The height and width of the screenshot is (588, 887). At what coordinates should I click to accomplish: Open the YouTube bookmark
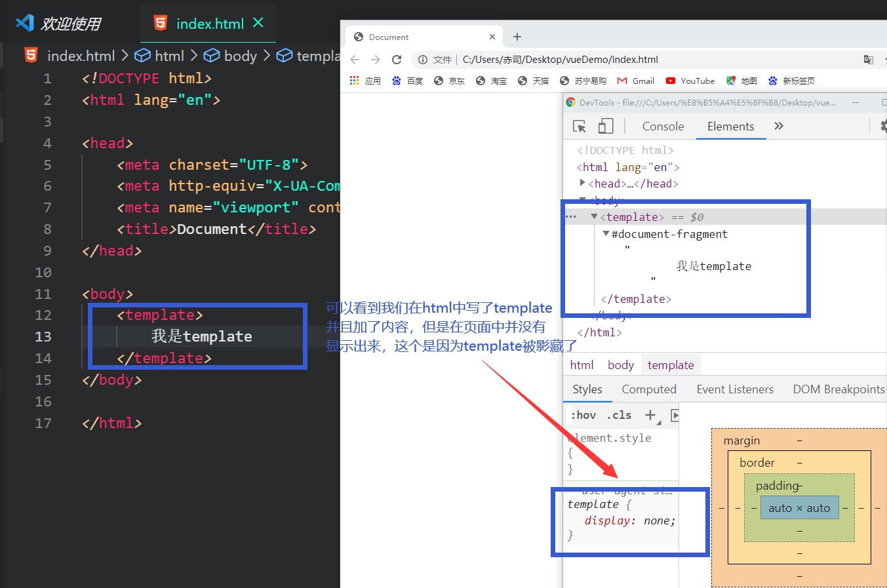click(690, 81)
